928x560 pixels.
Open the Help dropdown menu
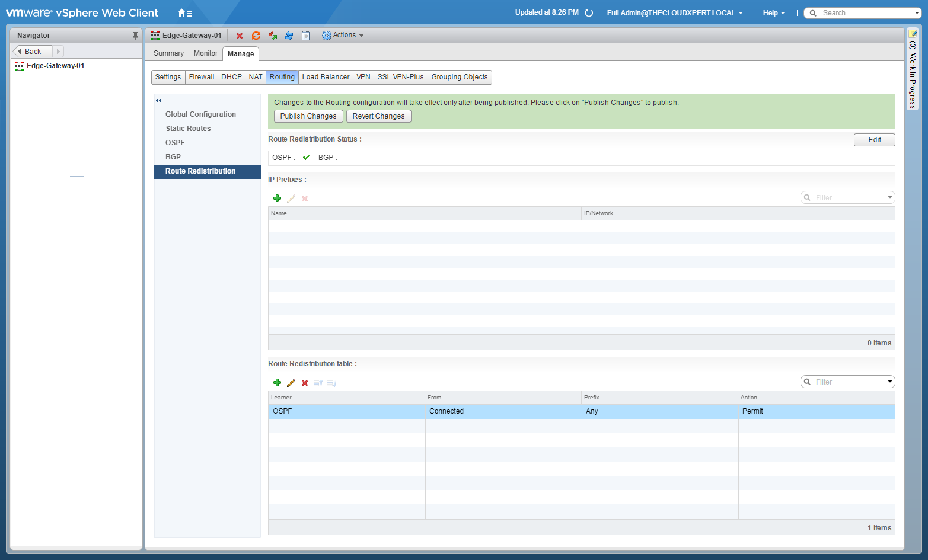coord(773,13)
